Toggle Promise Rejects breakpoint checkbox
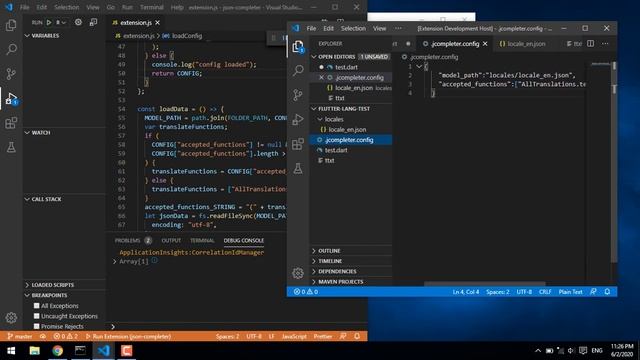Viewport: 640px width, 360px height. click(37, 326)
